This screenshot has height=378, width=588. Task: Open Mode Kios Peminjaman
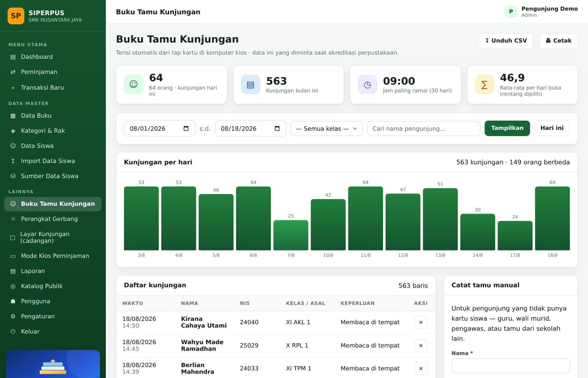[x=53, y=256]
